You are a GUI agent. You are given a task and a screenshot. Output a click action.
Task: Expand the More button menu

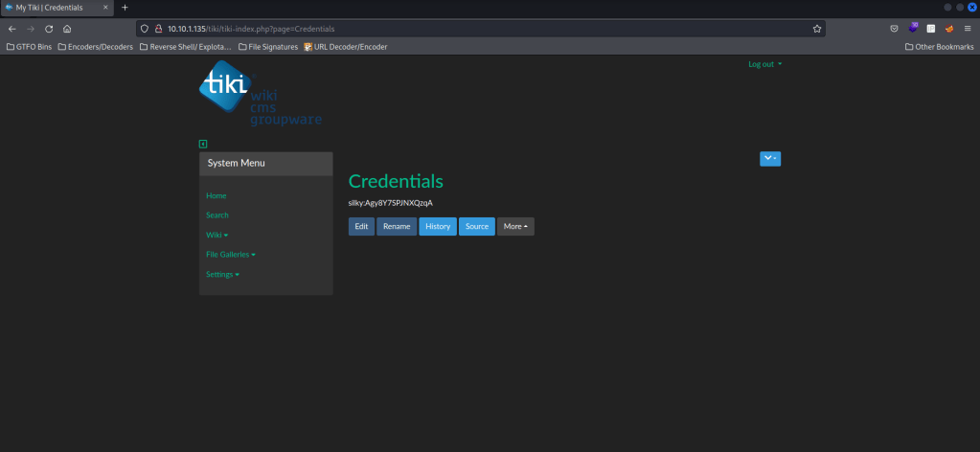[x=515, y=227]
